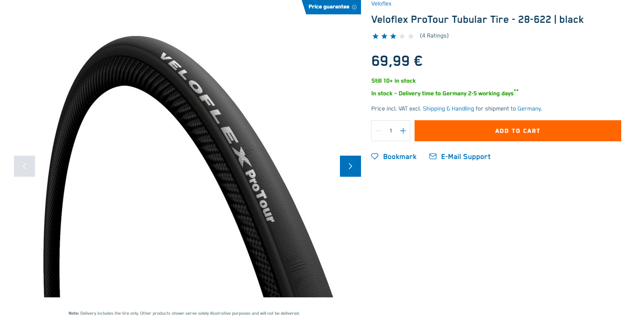Click the E-Mail Support text link
The height and width of the screenshot is (321, 644).
coord(466,156)
